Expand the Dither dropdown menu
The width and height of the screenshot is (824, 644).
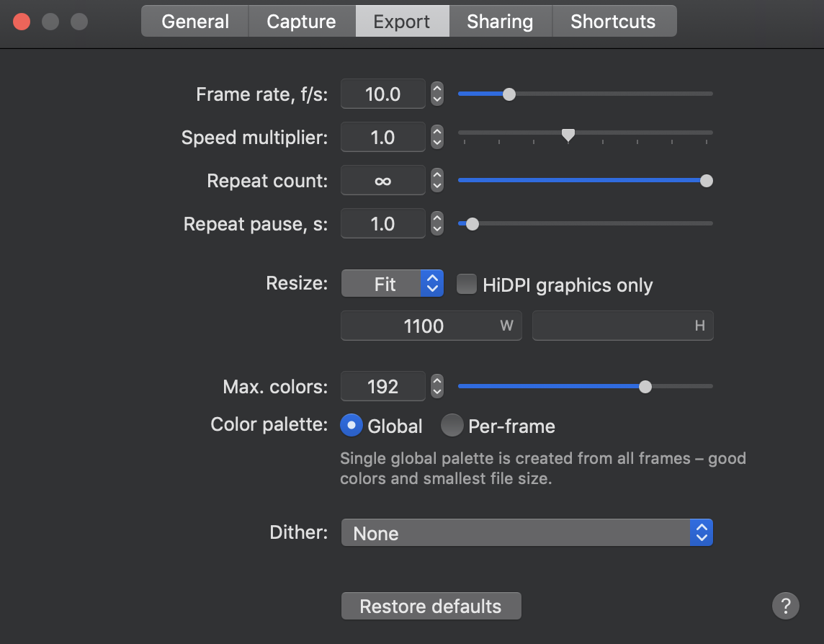coord(527,533)
